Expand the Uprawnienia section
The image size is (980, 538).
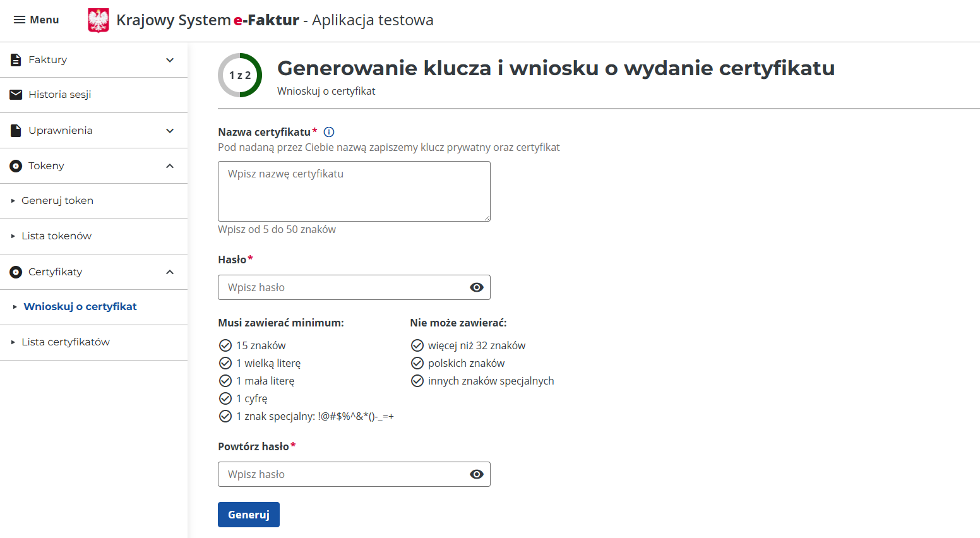click(x=169, y=130)
